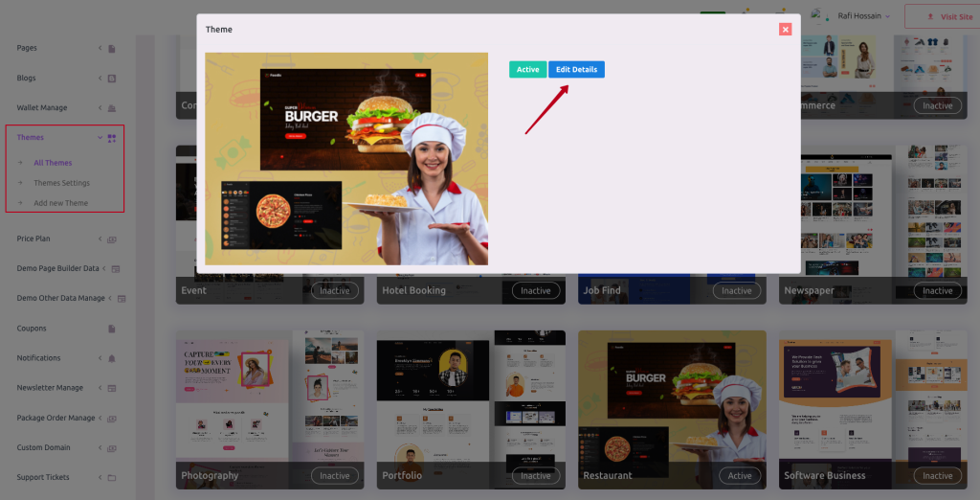Expand the Price Plan menu chevron
The width and height of the screenshot is (980, 500).
(100, 239)
